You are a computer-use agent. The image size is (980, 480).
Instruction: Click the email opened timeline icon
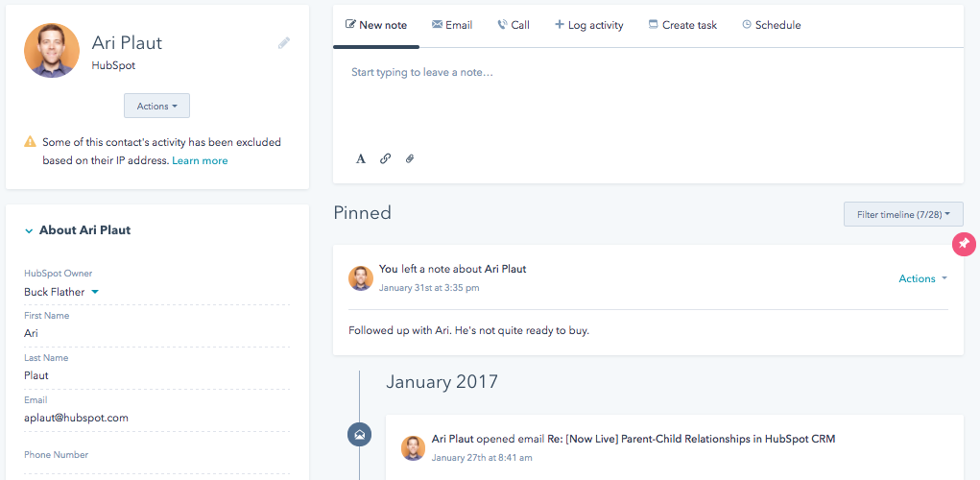(359, 434)
